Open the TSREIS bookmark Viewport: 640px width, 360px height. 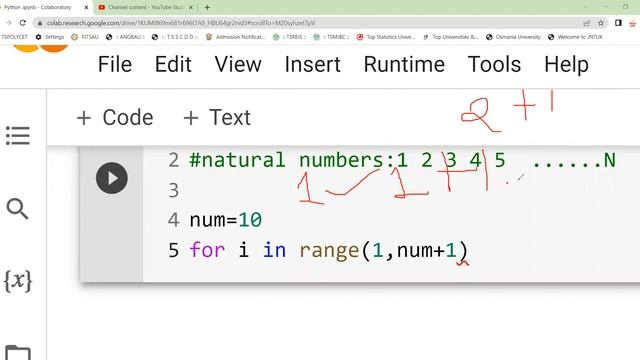(x=289, y=37)
